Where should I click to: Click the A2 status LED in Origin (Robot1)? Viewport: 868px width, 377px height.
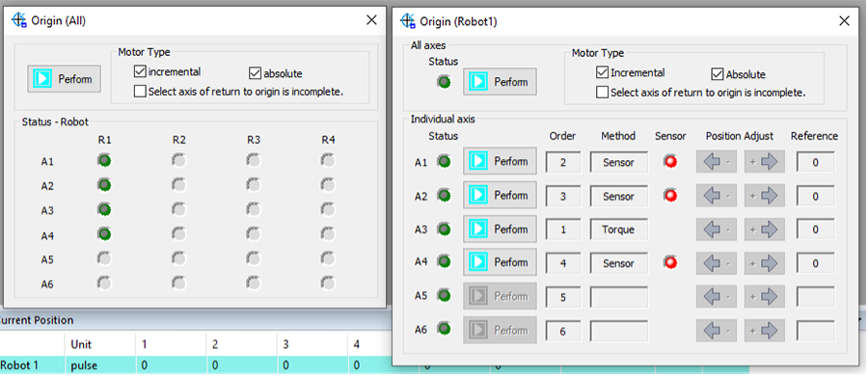click(444, 196)
